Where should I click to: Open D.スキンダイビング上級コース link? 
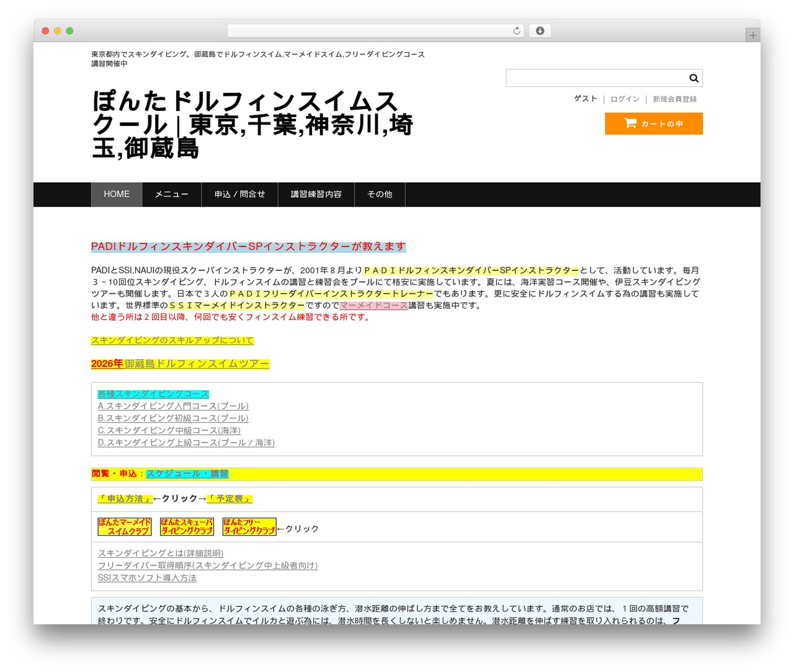click(x=186, y=443)
